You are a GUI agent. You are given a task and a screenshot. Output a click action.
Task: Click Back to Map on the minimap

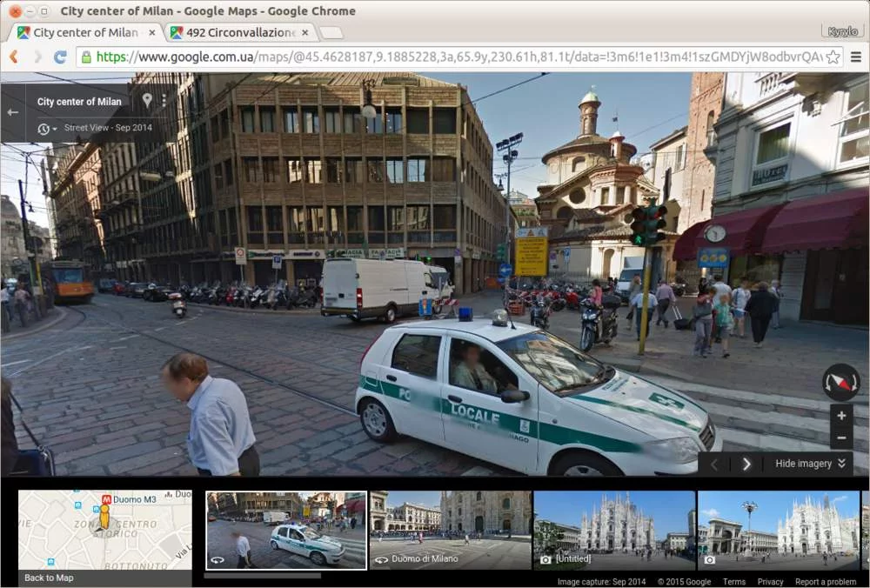click(x=49, y=578)
